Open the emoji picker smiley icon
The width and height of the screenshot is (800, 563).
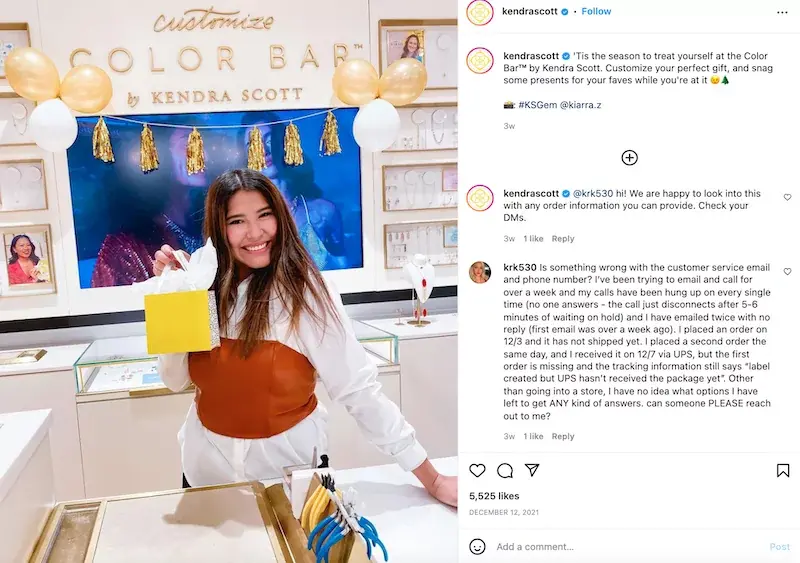tap(477, 547)
